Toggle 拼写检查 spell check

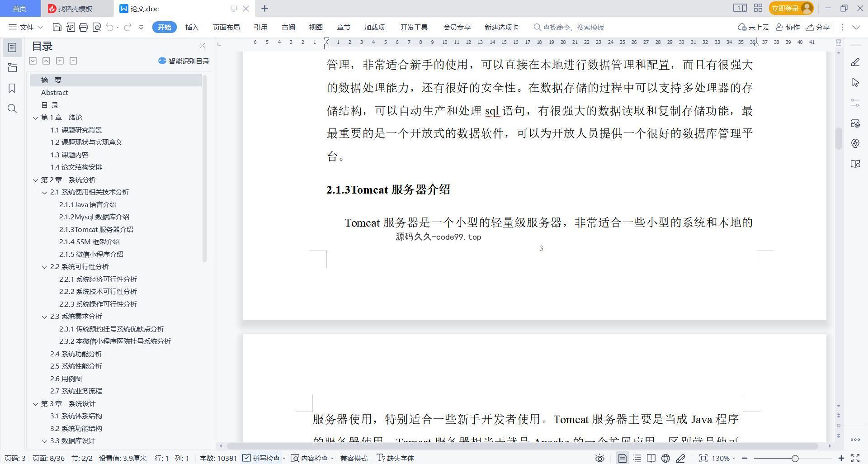click(x=261, y=458)
